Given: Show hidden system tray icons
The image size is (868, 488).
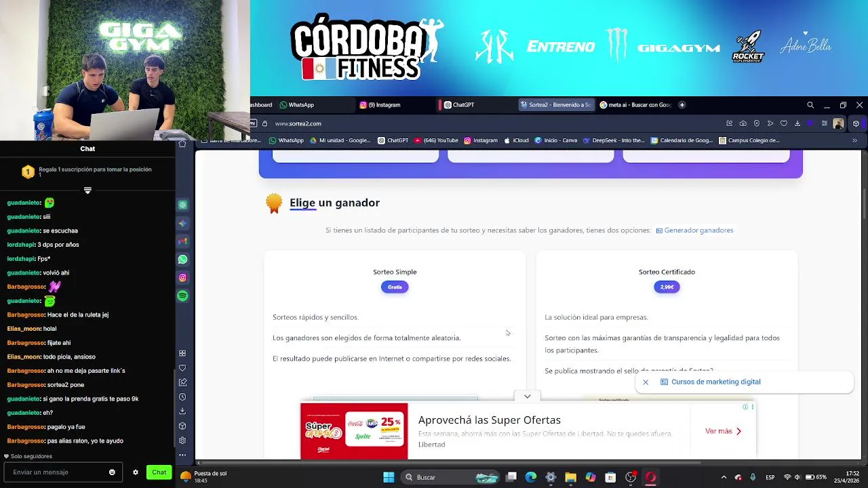Looking at the screenshot, I should [x=724, y=477].
